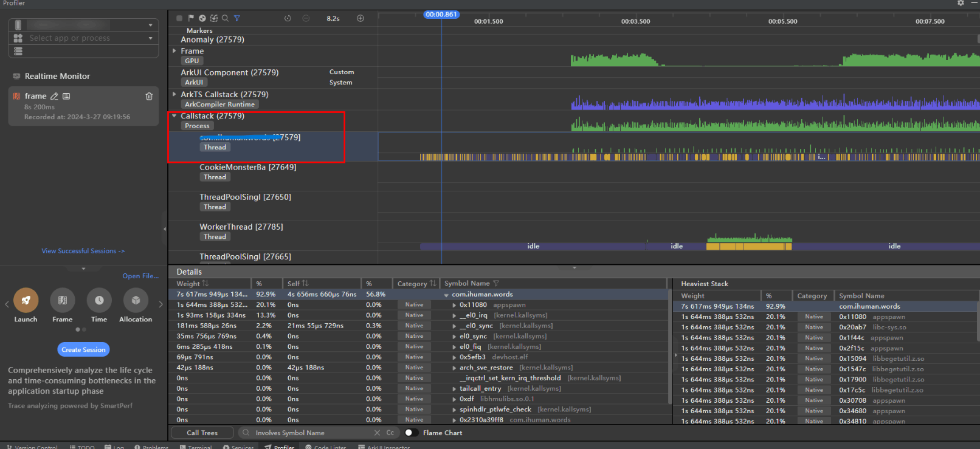Collapse the Callstack (27579) lane

point(174,115)
